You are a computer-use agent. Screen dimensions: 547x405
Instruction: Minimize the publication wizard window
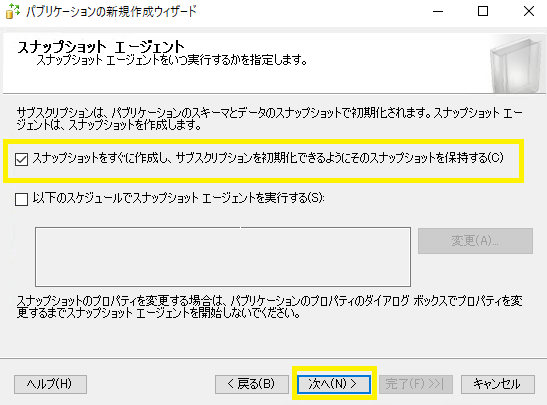pos(438,12)
